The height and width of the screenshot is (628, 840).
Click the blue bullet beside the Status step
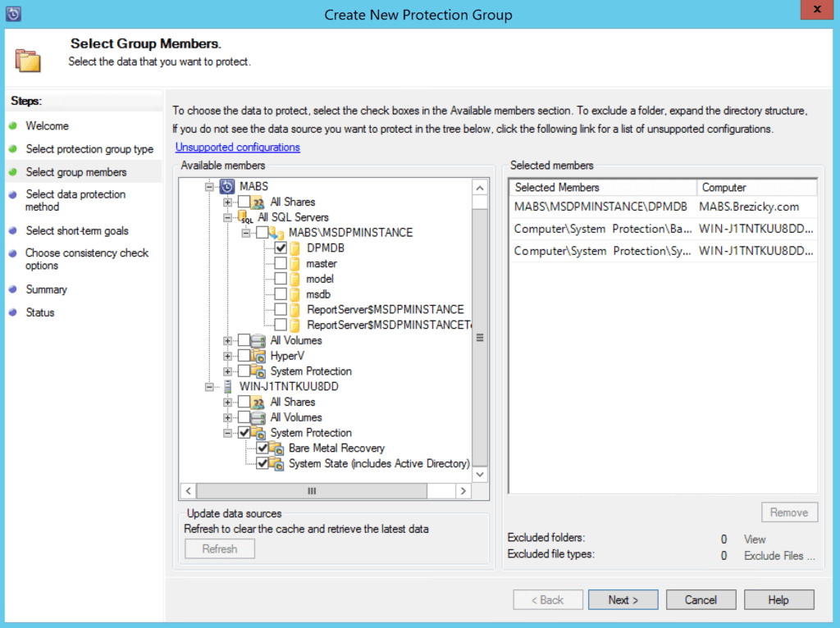(13, 312)
